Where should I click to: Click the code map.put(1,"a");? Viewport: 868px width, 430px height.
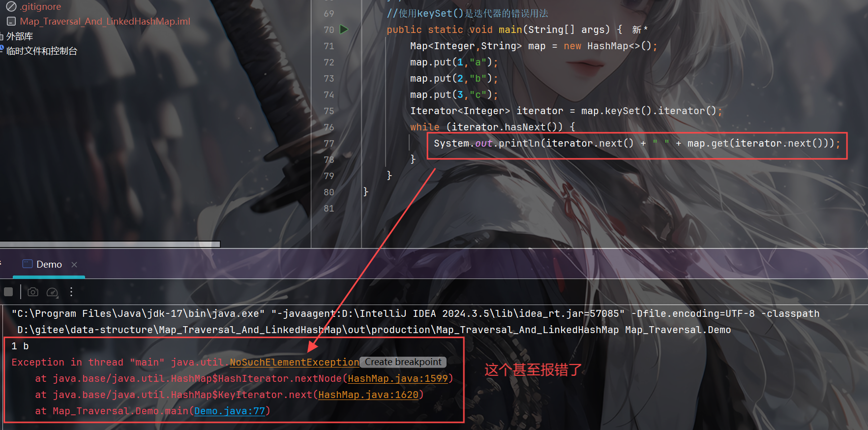click(x=454, y=62)
